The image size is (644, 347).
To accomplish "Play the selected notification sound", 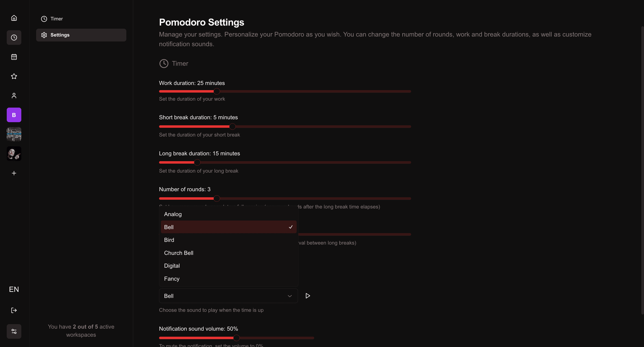I will pyautogui.click(x=307, y=296).
